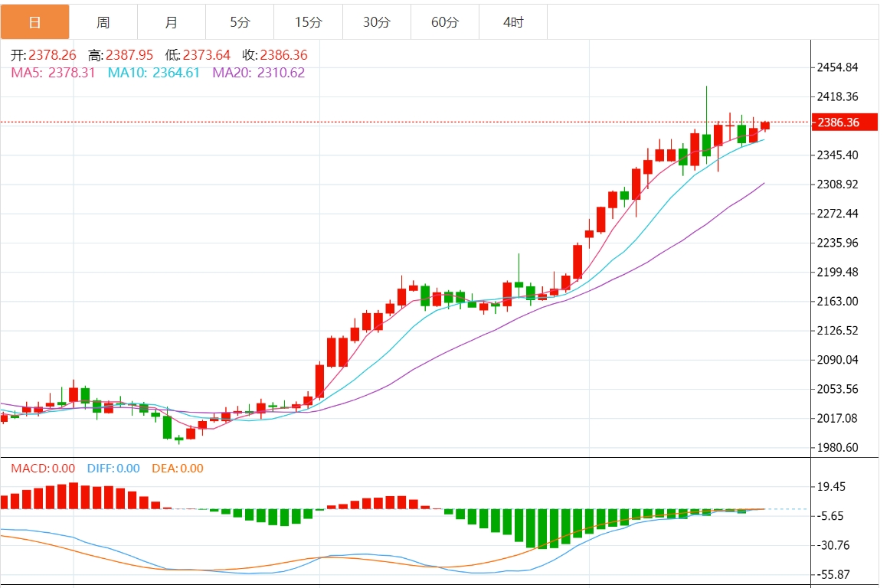This screenshot has height=588, width=890.
Task: Click the 2163.00 price axis label
Action: pos(837,302)
